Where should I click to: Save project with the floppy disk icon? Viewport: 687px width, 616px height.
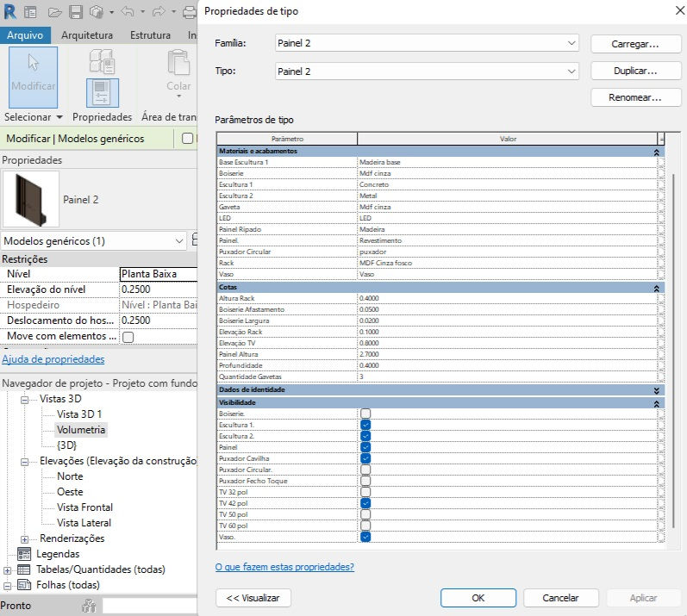[76, 12]
